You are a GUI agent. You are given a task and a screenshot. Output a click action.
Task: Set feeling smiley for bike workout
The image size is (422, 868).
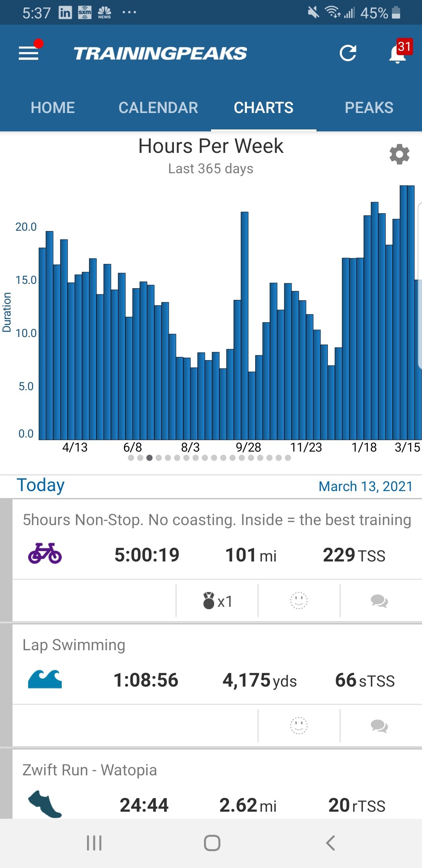tap(299, 601)
